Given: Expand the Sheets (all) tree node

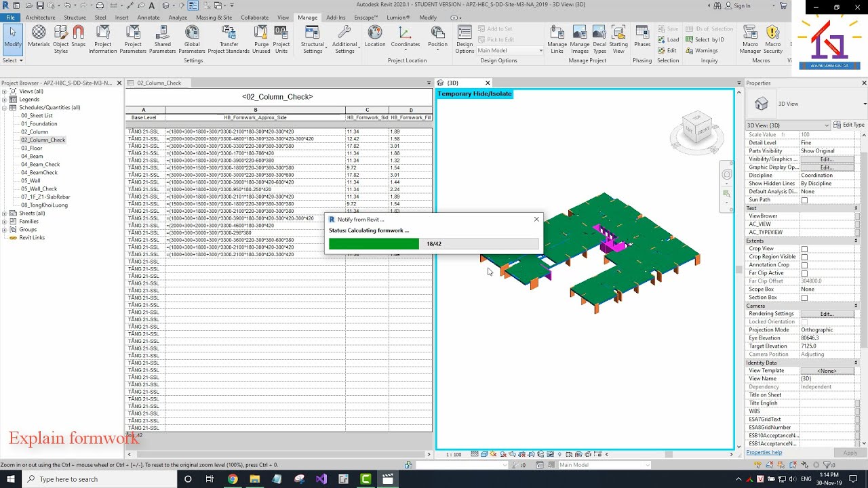Looking at the screenshot, I should (5, 213).
